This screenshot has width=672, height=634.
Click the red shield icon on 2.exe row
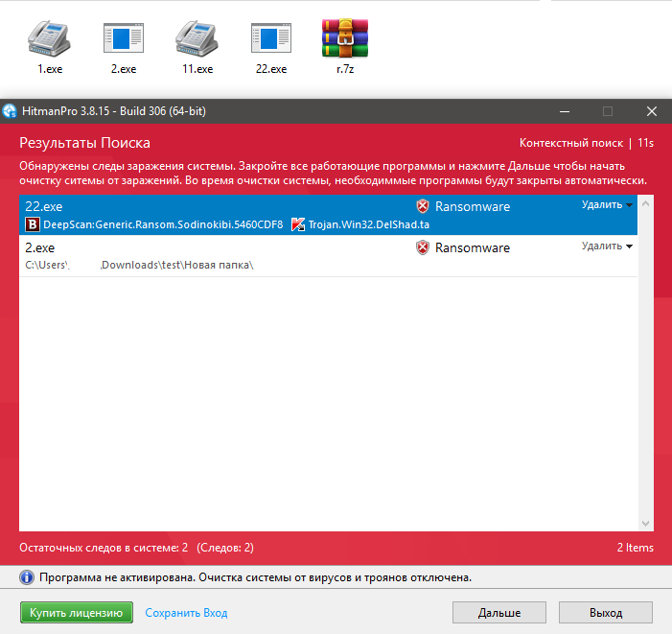pos(423,247)
